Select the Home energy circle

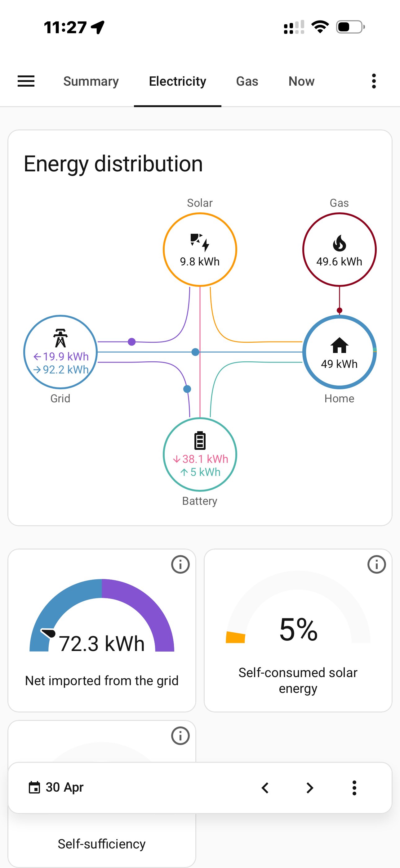point(340,352)
